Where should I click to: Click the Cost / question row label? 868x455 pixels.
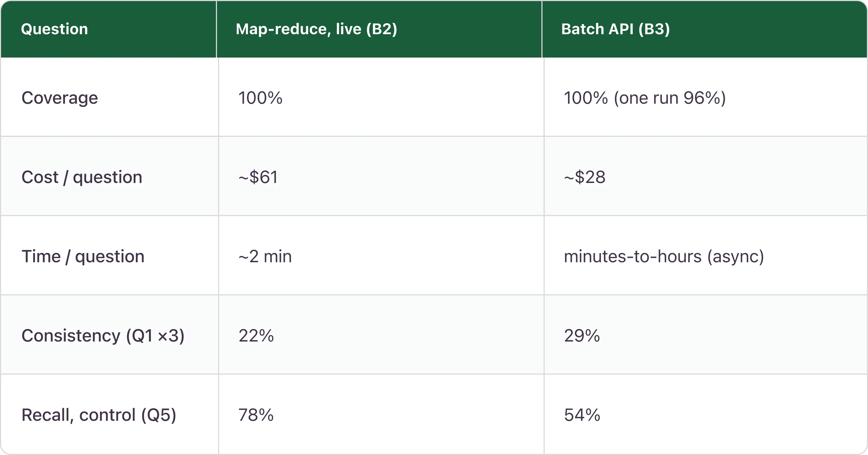(x=82, y=177)
